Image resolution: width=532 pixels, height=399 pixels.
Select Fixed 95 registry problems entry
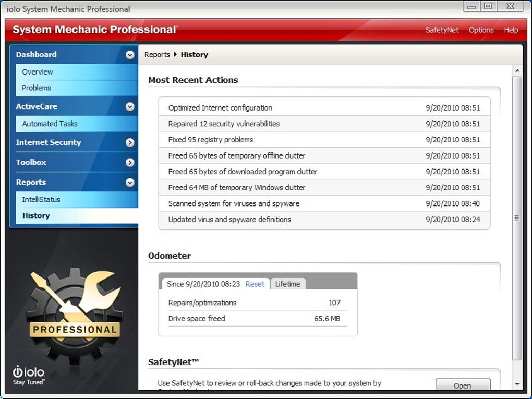coord(324,140)
